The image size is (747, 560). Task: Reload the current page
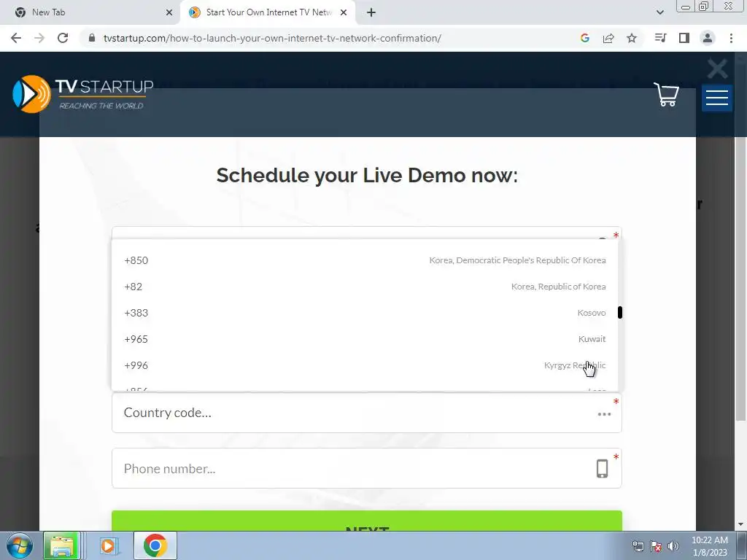[63, 38]
